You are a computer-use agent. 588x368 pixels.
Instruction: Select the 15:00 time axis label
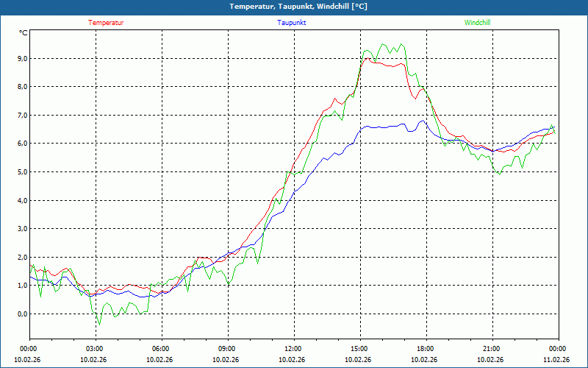click(359, 349)
